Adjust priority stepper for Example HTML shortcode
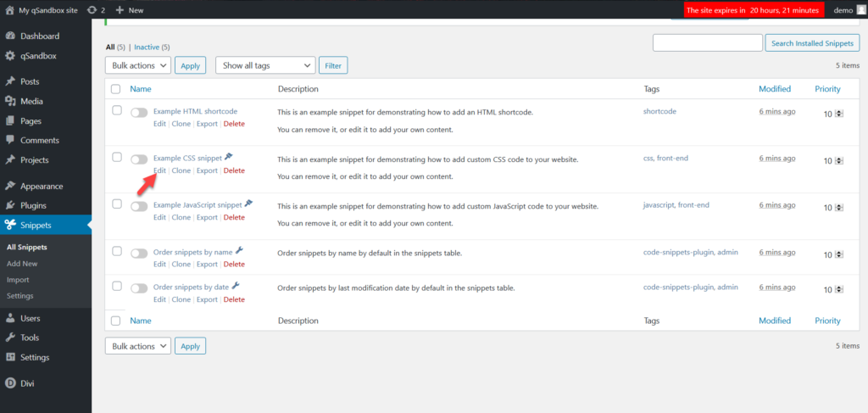Screen dimensions: 868x413 (x=839, y=114)
